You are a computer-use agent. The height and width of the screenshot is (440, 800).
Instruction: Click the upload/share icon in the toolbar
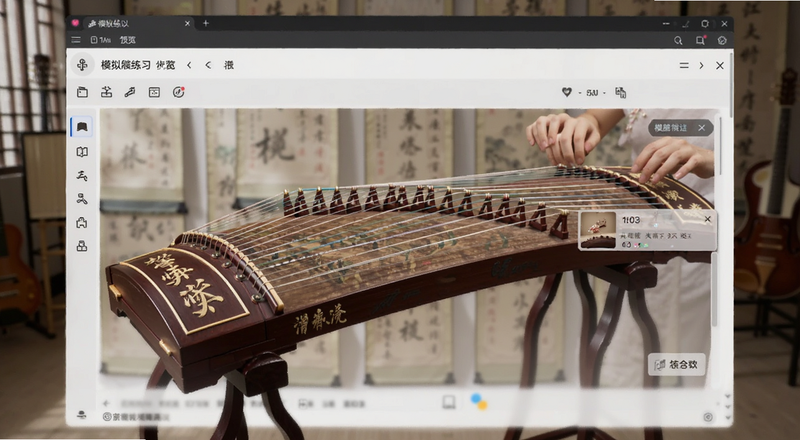tap(107, 92)
